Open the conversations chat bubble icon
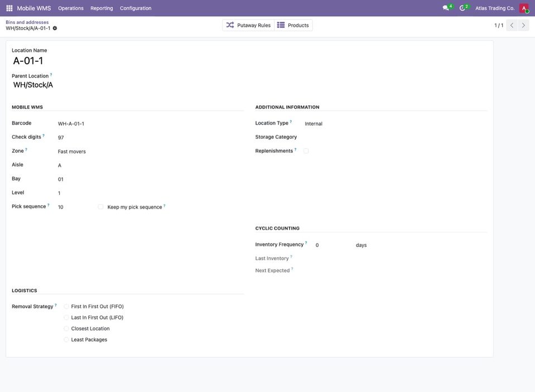 coord(446,8)
